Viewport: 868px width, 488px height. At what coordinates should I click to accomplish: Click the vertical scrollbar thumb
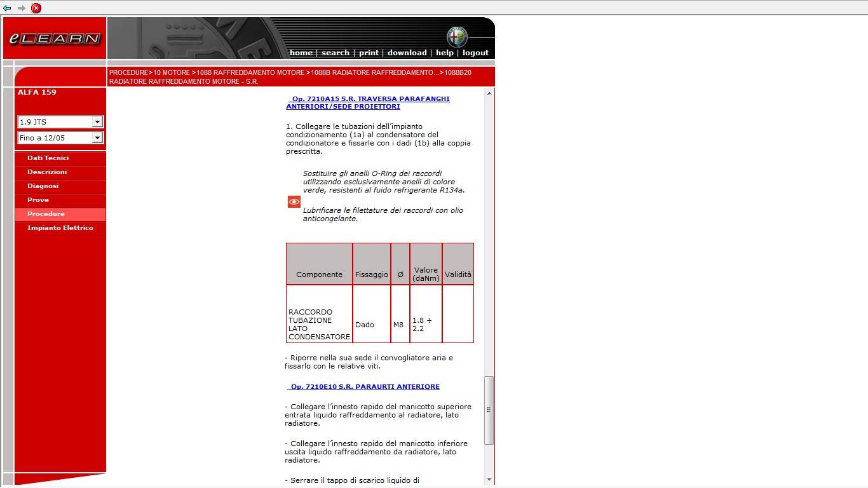pos(489,410)
